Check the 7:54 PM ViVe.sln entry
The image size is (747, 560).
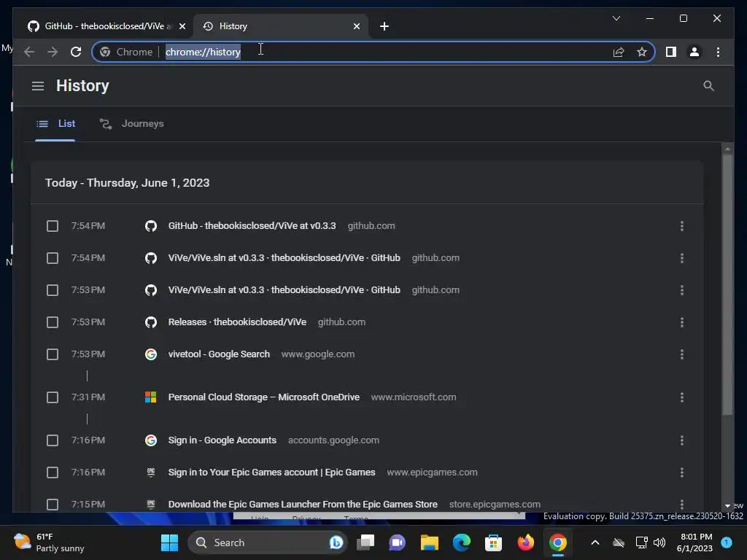(53, 258)
